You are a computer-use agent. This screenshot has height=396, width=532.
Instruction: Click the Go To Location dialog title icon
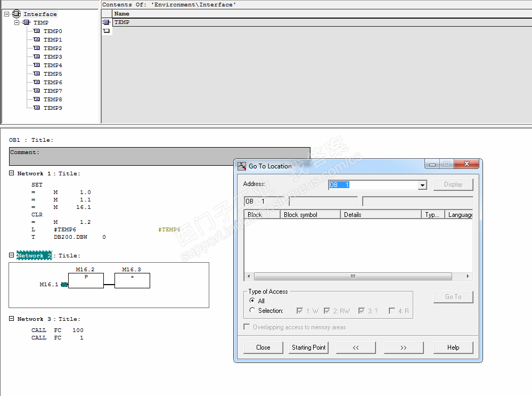[242, 166]
